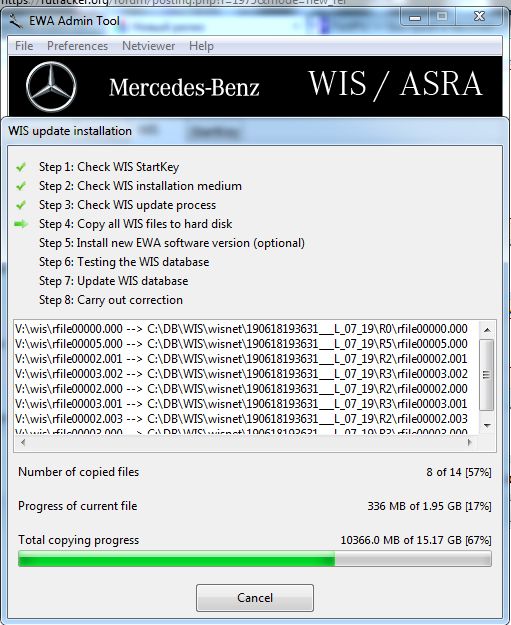Open the Netviewer menu
This screenshot has height=625, width=511.
point(148,46)
